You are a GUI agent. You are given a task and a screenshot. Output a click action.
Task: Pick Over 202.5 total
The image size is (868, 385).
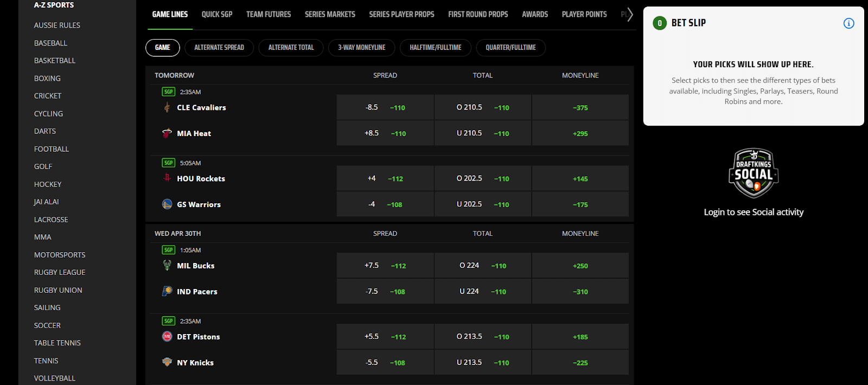483,178
